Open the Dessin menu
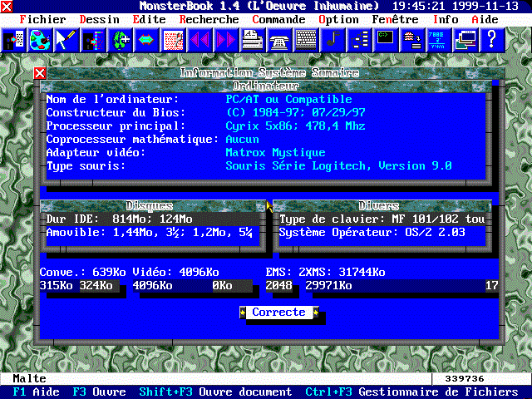Screen dimensions: 532x399 point(100,20)
